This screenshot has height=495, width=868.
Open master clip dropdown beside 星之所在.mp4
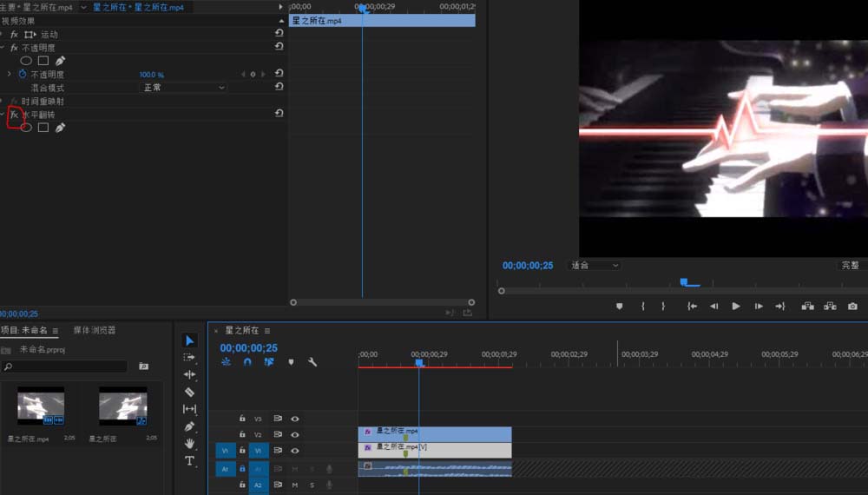[x=83, y=8]
